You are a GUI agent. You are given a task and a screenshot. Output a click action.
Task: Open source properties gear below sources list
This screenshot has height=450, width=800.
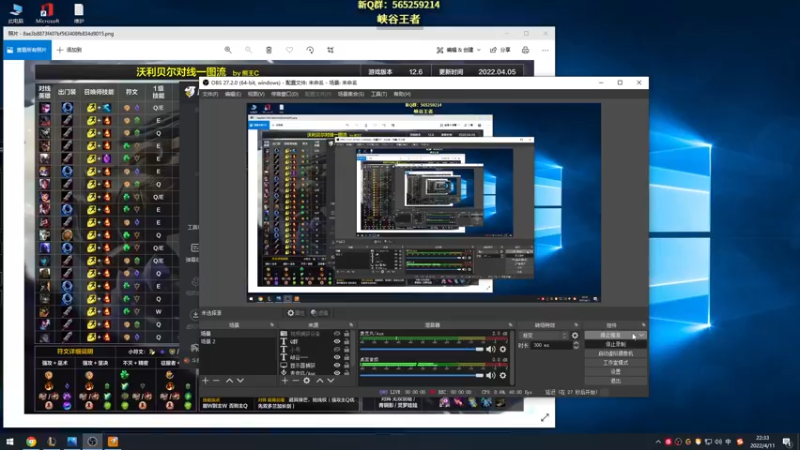(x=307, y=381)
